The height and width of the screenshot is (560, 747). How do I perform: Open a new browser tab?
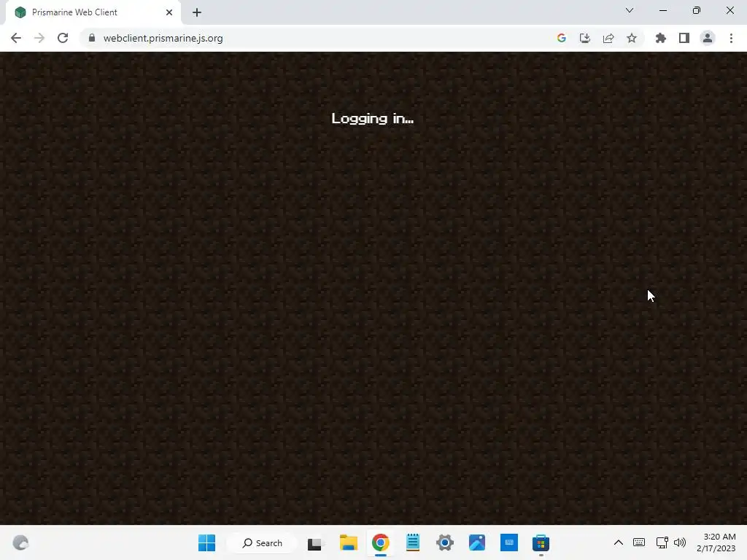tap(197, 12)
